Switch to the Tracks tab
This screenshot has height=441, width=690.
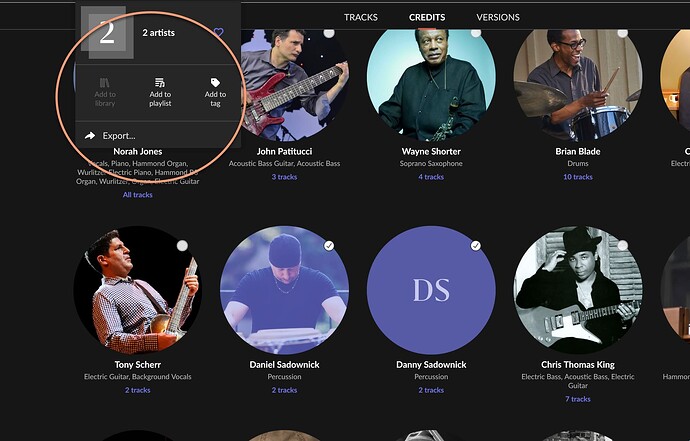click(361, 17)
